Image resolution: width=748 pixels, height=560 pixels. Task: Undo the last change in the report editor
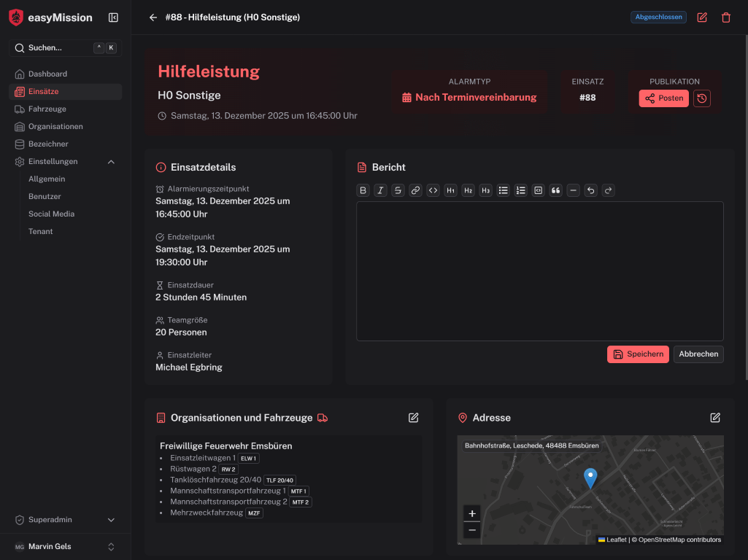[590, 190]
